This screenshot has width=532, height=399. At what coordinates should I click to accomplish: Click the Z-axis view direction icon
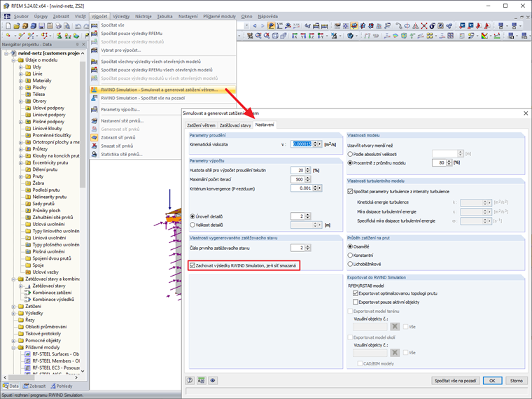click(x=311, y=36)
